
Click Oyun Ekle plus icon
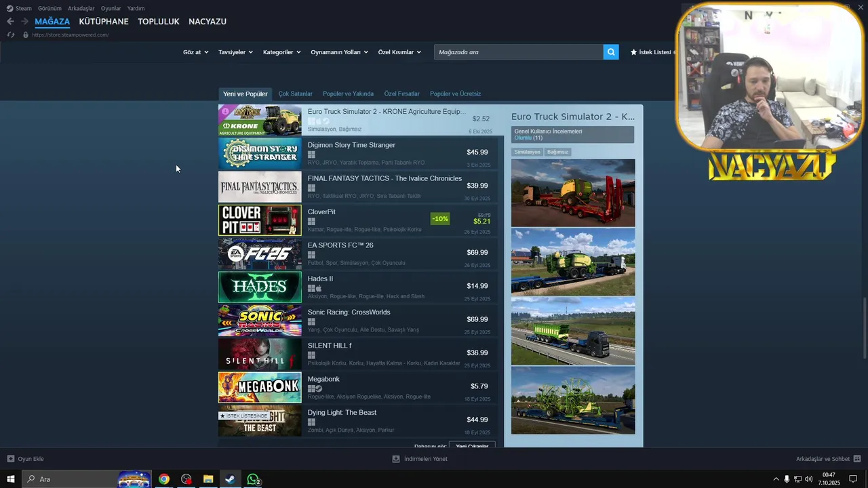pos(11,459)
